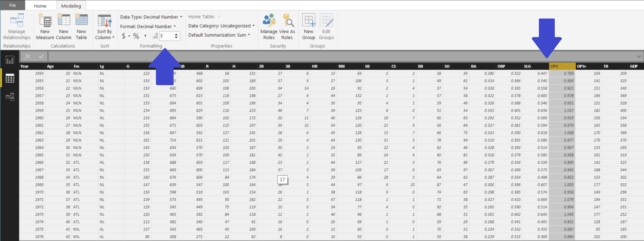Open the Format: Decimal Number dropdown
Screen dimensions: 644x241
click(x=148, y=26)
